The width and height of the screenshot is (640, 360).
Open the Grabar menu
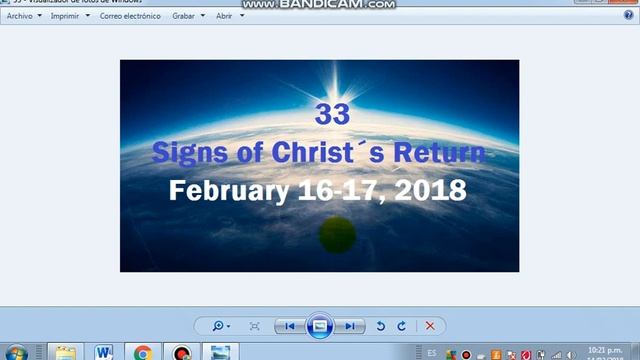click(x=183, y=16)
